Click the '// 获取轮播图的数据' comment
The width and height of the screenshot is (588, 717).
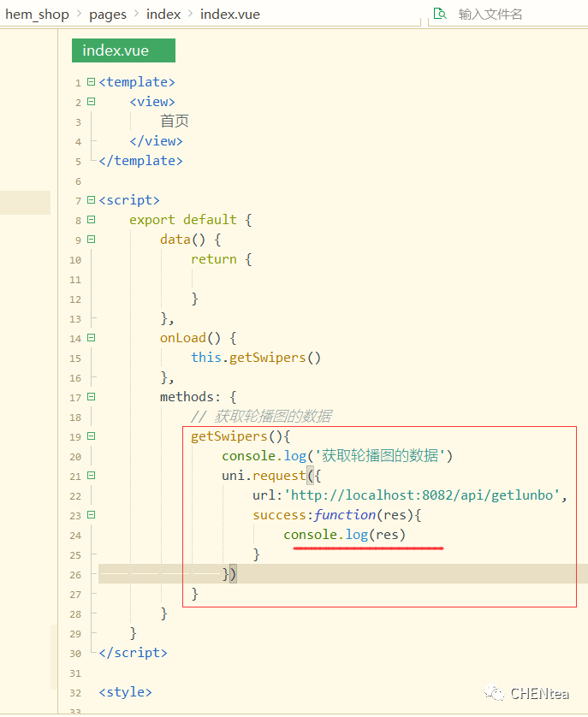click(x=261, y=416)
